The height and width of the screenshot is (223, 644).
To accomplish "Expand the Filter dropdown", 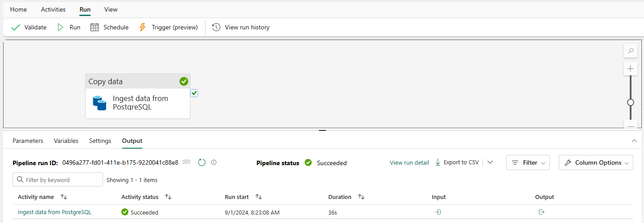I will coord(528,162).
